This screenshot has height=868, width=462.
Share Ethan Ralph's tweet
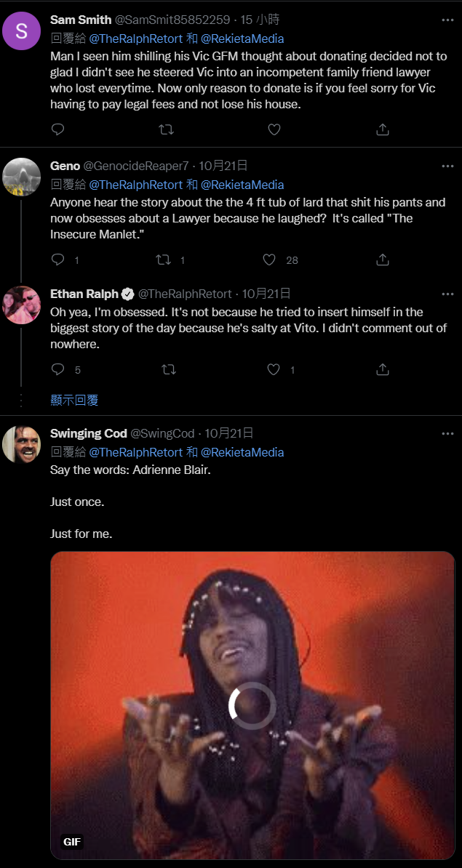coord(382,369)
